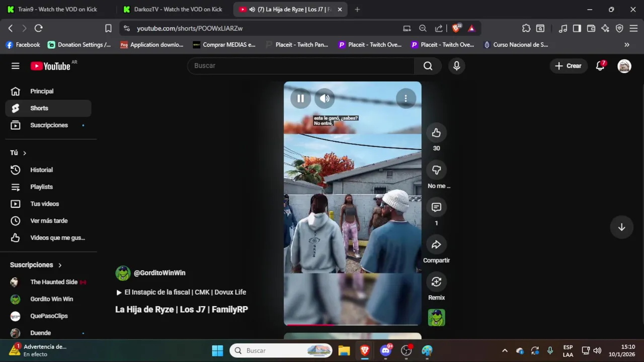Expand the Suscripciones channel list header

tap(36, 265)
